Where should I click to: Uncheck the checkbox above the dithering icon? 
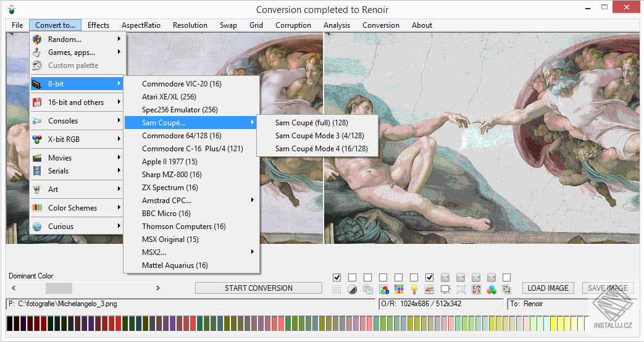click(x=337, y=277)
